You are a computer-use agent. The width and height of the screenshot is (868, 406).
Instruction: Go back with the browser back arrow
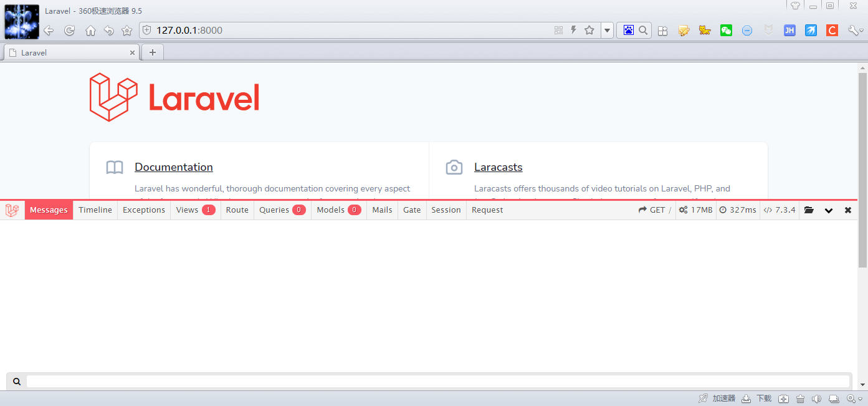(49, 31)
